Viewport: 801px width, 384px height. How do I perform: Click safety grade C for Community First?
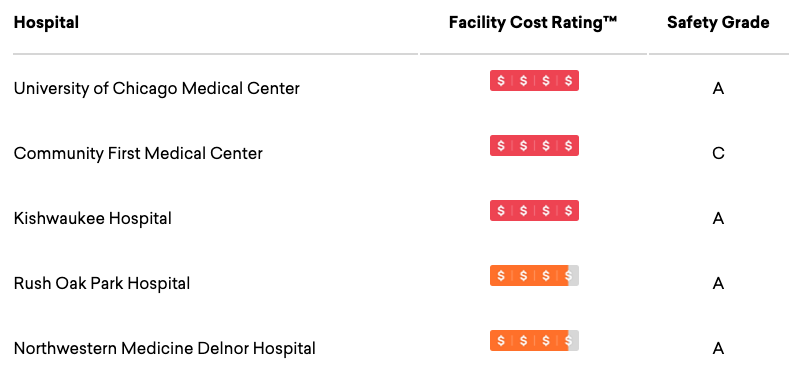click(x=718, y=154)
